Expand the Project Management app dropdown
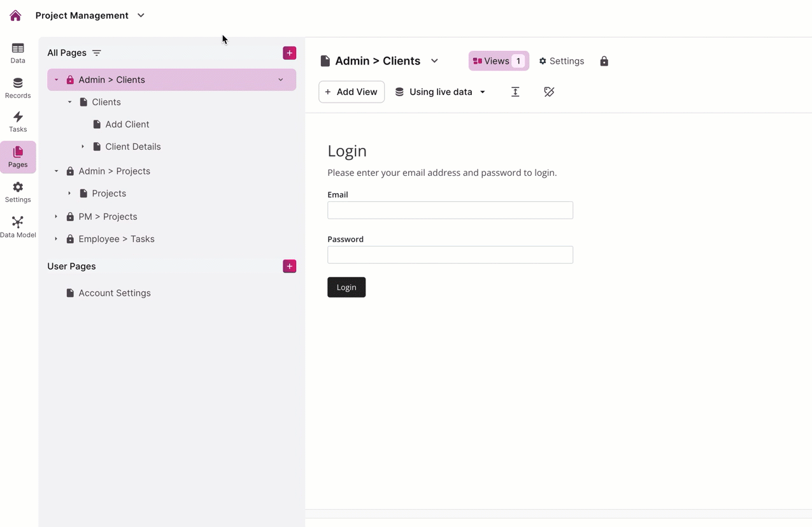This screenshot has width=812, height=527. pos(141,15)
